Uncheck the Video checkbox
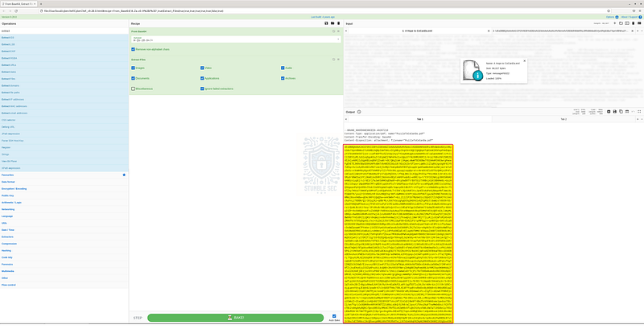The width and height of the screenshot is (644, 329). coord(202,68)
